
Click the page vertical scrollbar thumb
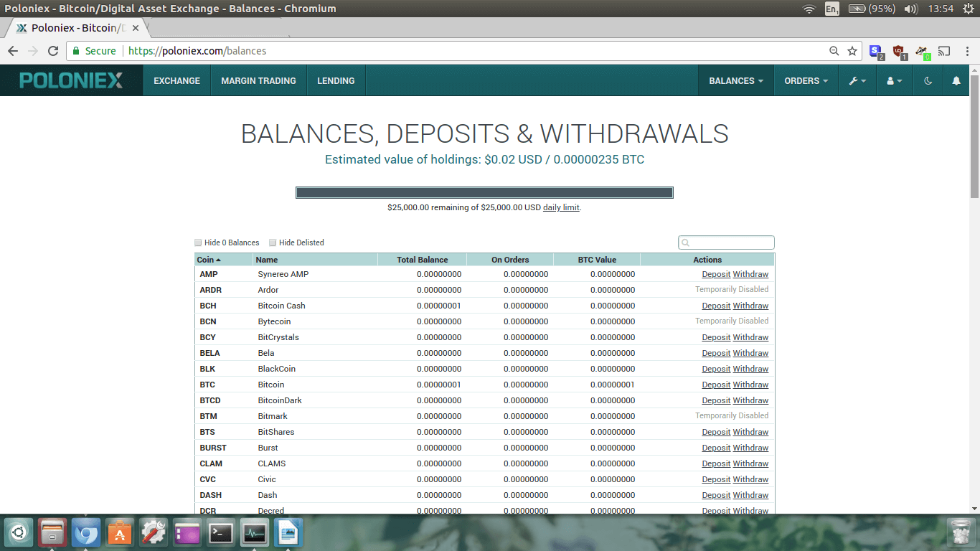tap(974, 135)
